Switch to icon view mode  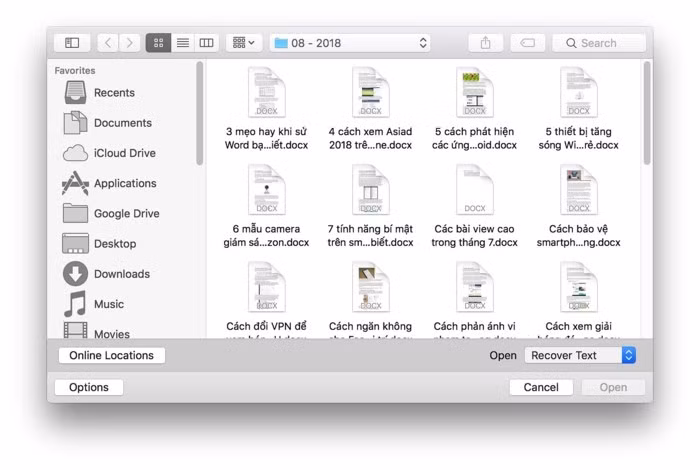158,43
